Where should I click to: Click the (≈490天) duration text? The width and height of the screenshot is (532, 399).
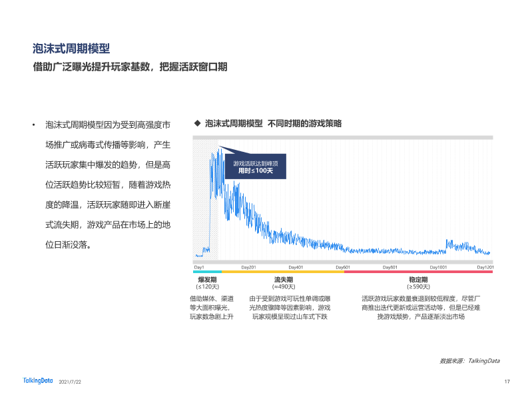pyautogui.click(x=284, y=287)
